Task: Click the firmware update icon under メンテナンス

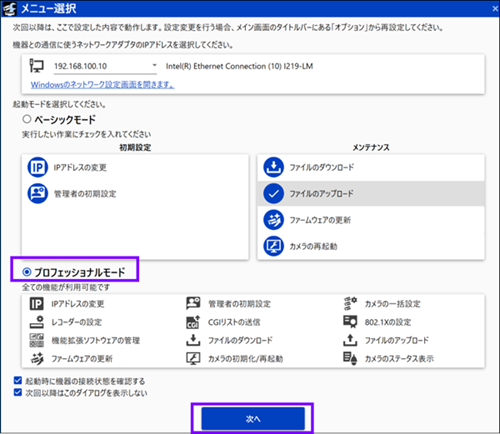Action: (x=274, y=220)
